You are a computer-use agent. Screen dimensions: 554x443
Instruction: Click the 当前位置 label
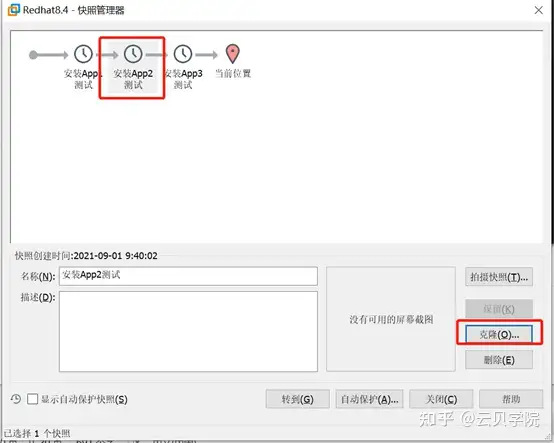point(233,73)
